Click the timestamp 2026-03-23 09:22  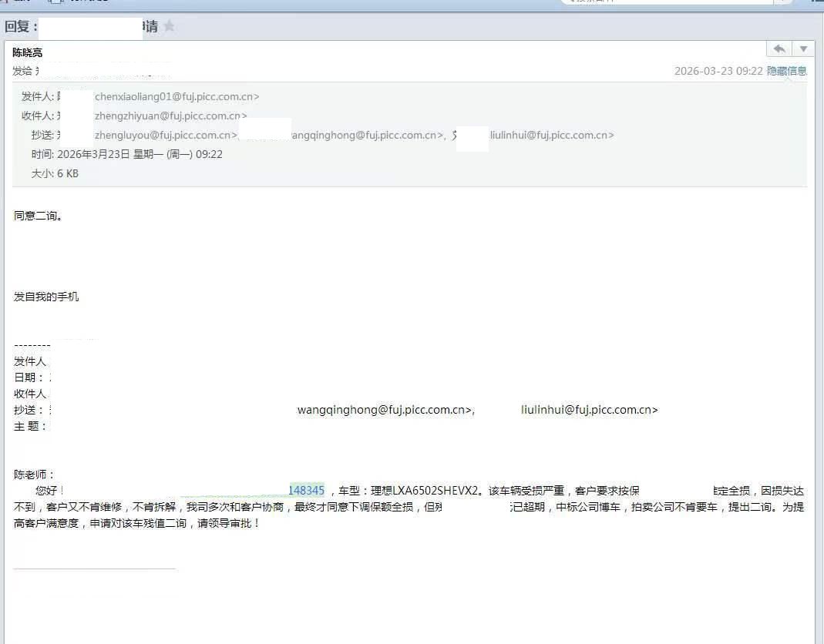point(718,71)
